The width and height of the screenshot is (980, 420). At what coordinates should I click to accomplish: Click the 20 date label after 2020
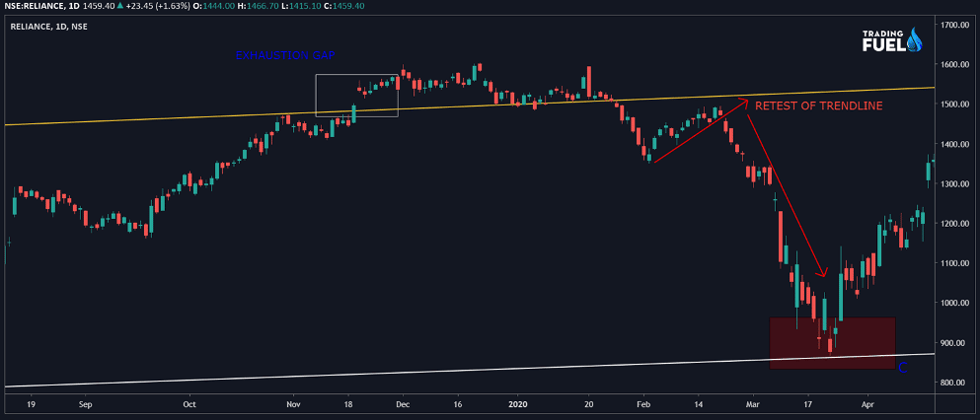tap(589, 404)
